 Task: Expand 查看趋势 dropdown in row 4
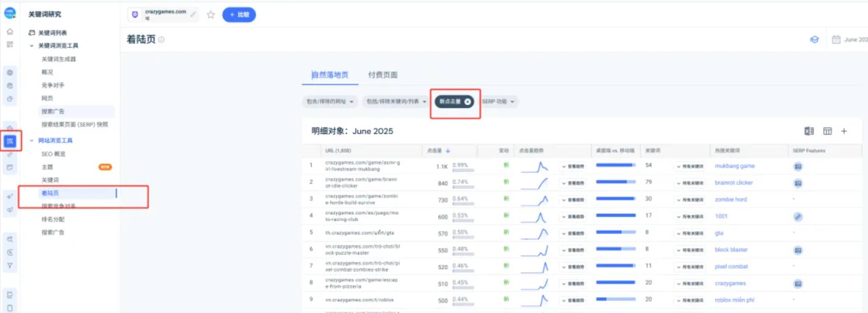coord(573,217)
